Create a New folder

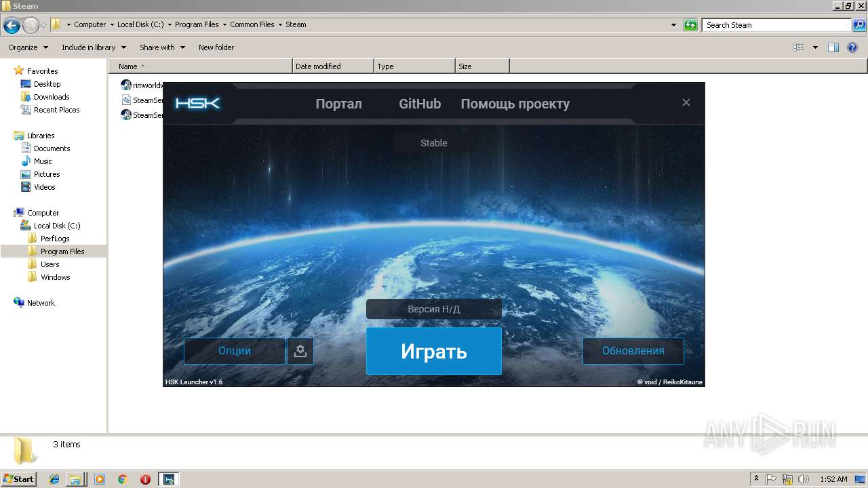point(216,47)
